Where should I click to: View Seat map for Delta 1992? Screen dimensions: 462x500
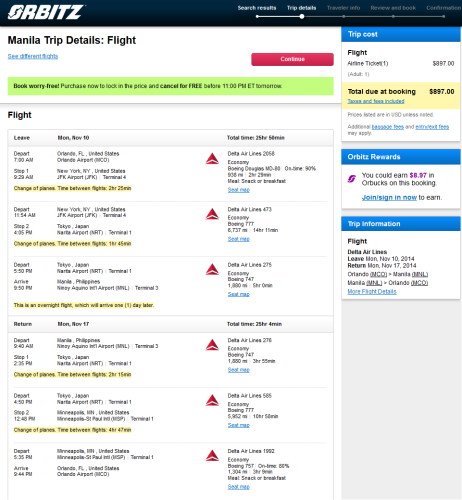click(238, 487)
